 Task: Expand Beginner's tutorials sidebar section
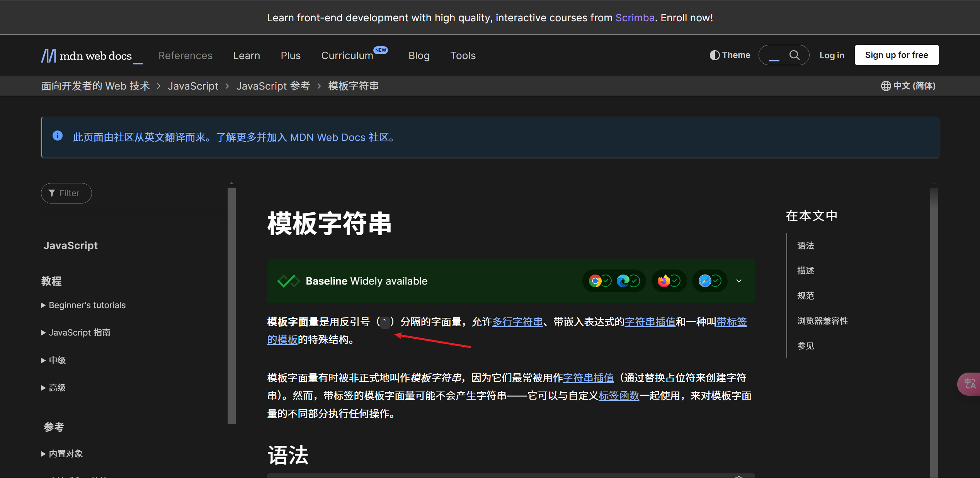click(83, 305)
